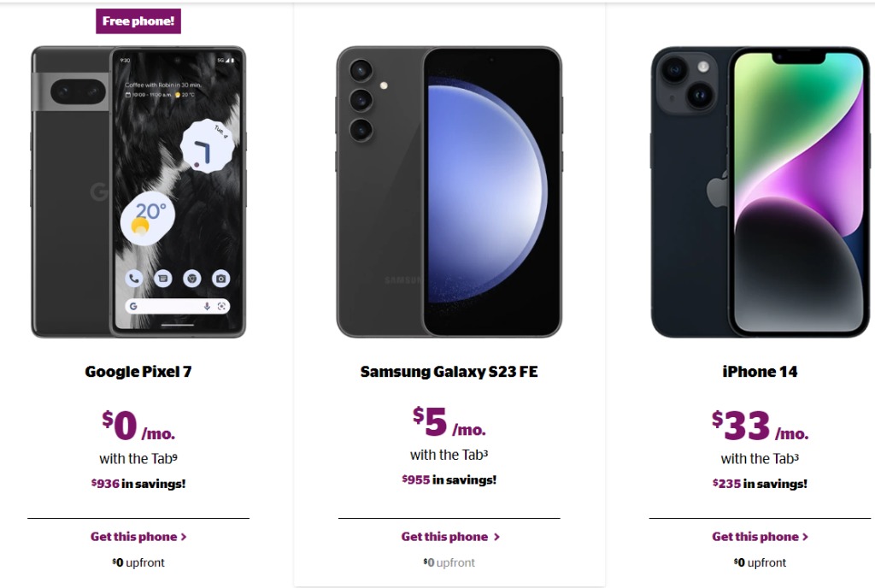
Task: Click the iPhone 14 phone image
Action: pyautogui.click(x=760, y=191)
